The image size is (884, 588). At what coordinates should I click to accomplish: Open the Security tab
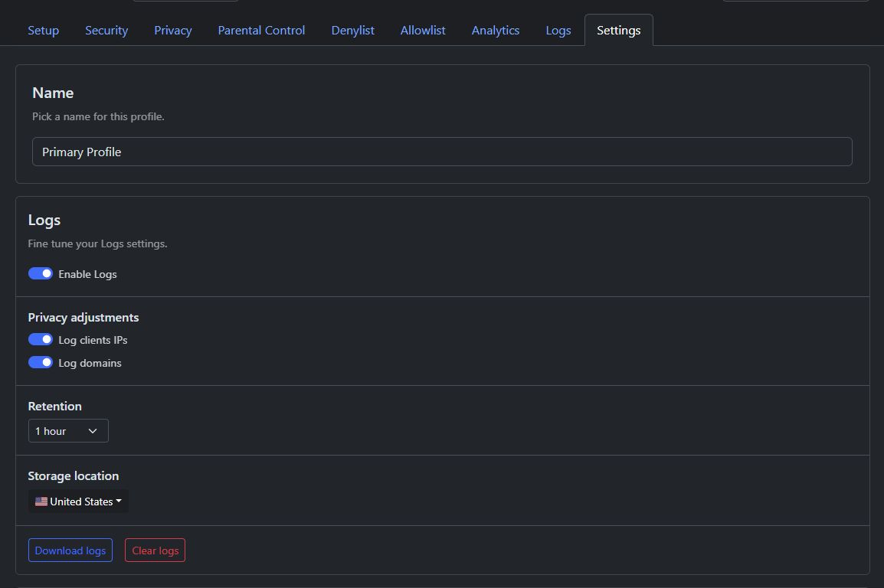coord(106,31)
